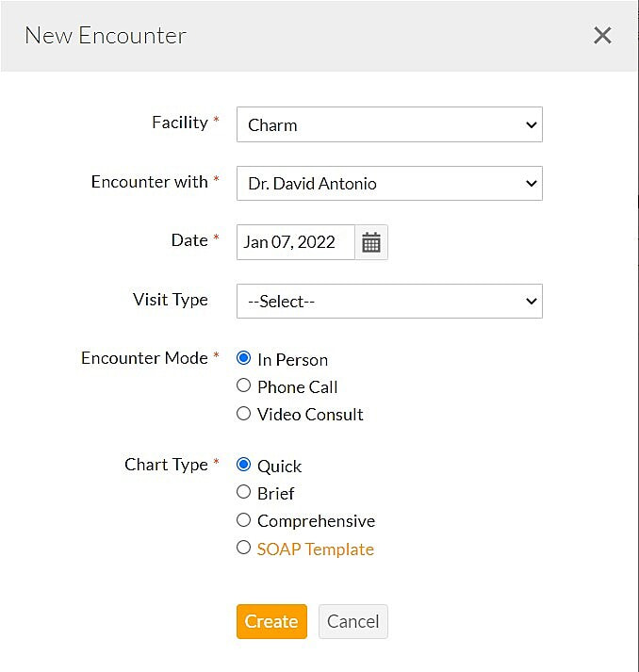Choose the Brief chart type
The height and width of the screenshot is (672, 639).
[x=244, y=492]
